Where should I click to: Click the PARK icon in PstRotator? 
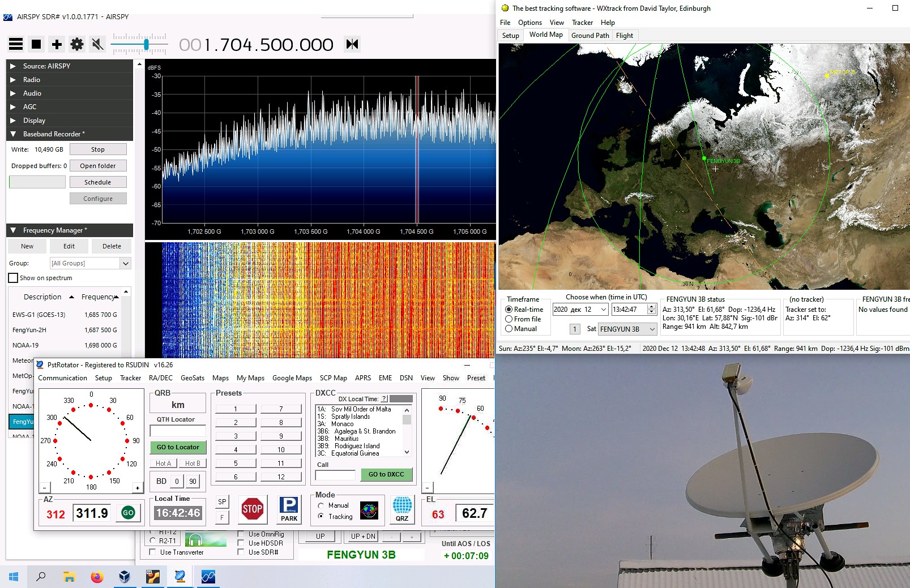289,509
